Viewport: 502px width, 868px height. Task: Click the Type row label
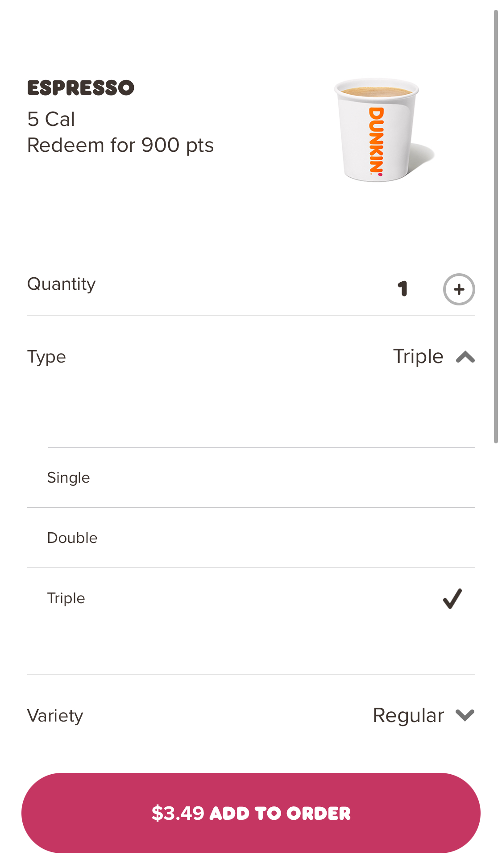pos(46,357)
